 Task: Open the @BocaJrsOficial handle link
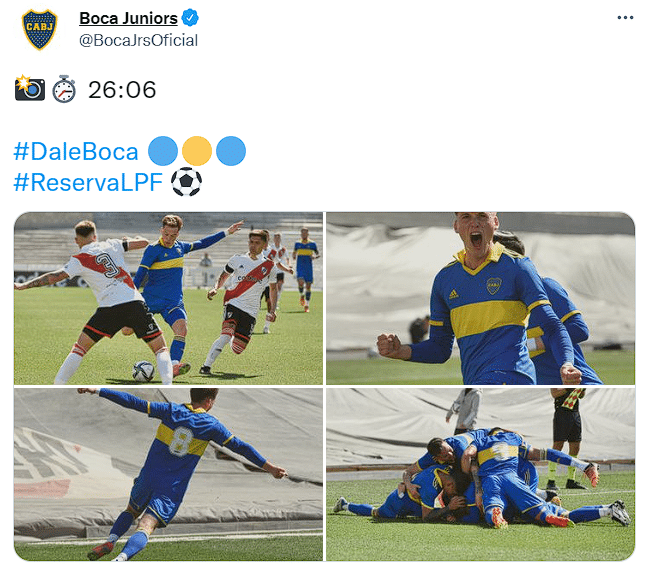click(138, 40)
